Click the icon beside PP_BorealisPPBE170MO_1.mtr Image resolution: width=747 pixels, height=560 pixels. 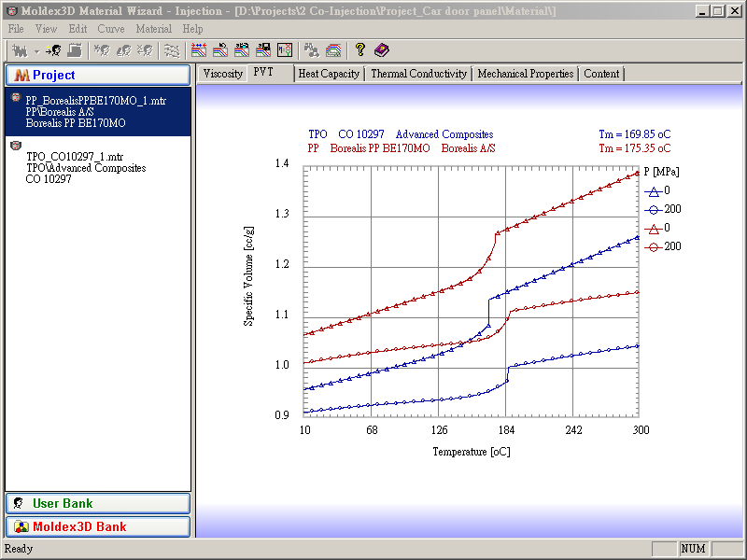pyautogui.click(x=16, y=98)
